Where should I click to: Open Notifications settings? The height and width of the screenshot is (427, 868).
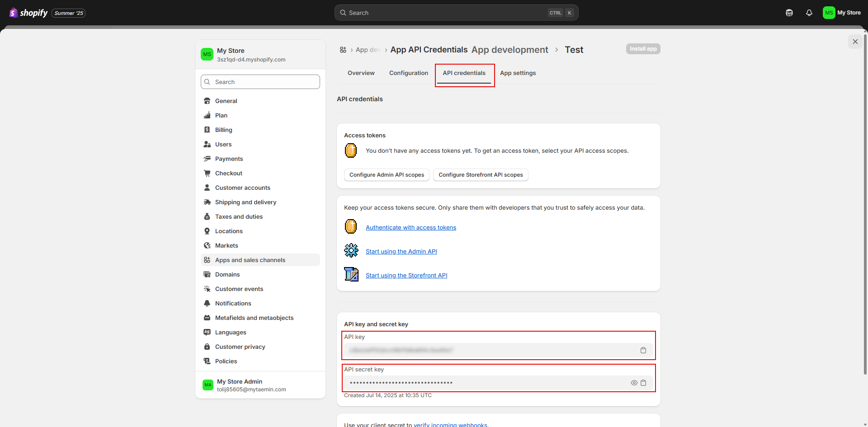260,303
